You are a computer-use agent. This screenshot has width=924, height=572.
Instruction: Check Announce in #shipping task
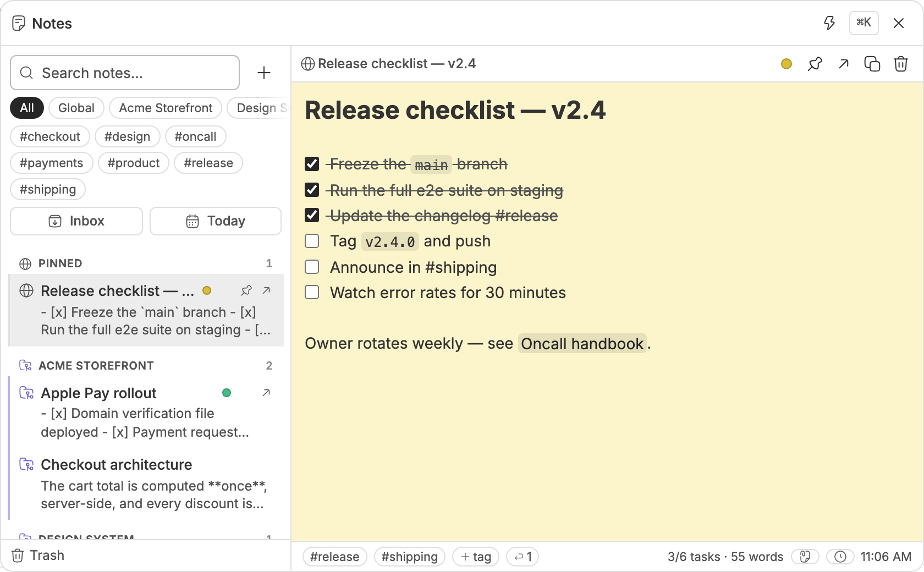(312, 267)
